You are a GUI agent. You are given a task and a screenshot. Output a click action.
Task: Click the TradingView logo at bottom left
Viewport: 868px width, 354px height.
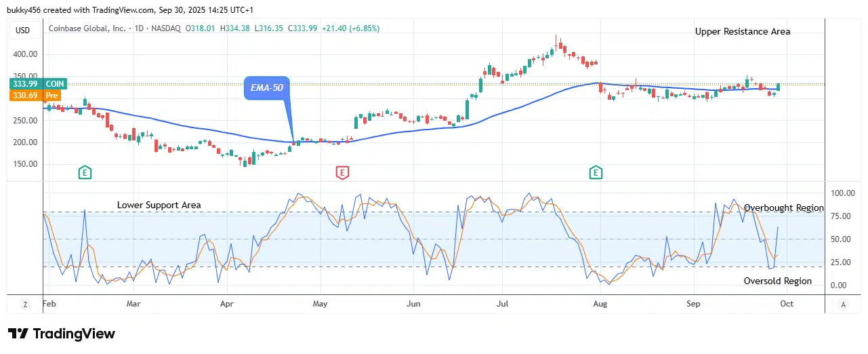pos(62,334)
